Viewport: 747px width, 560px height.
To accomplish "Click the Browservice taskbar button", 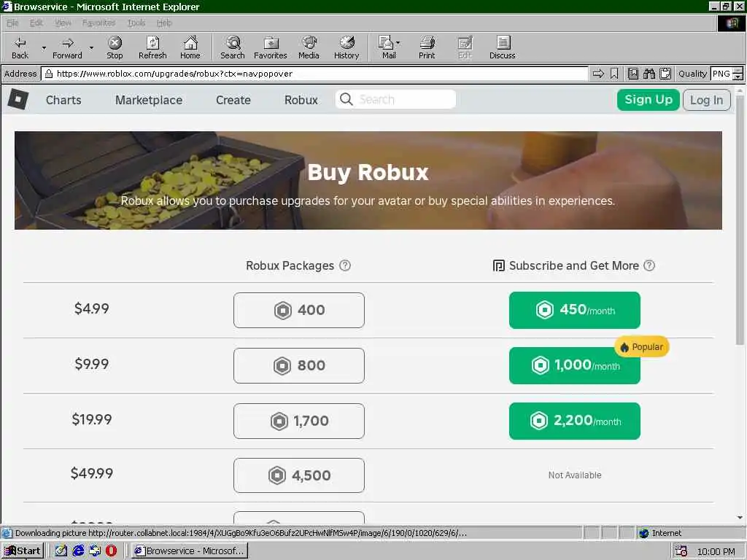I will (189, 551).
